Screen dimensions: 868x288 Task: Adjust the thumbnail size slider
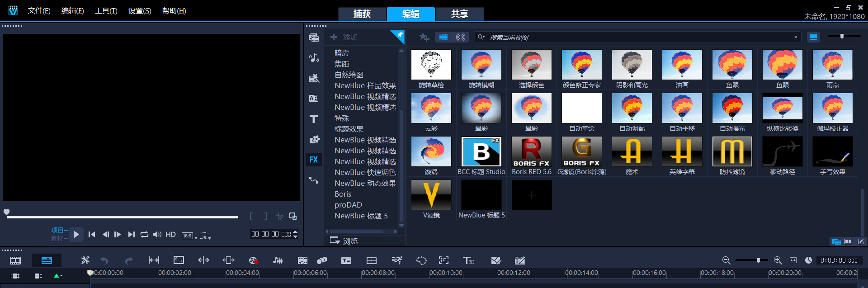(x=842, y=36)
